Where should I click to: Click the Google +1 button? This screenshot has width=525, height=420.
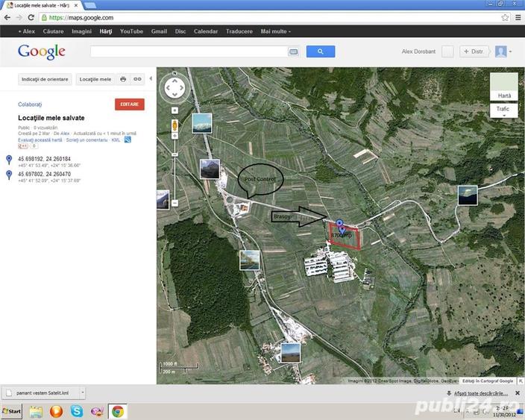click(23, 146)
